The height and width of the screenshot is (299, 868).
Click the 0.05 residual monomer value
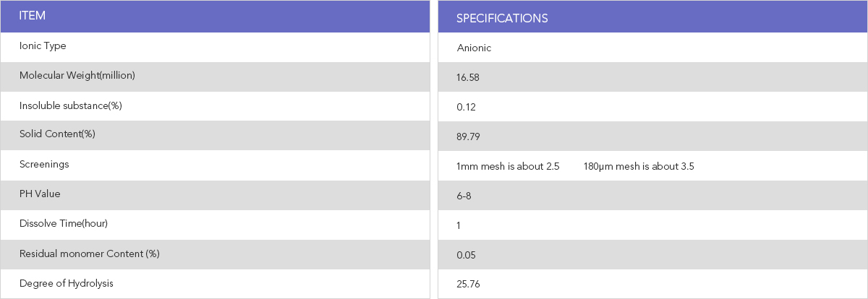coord(467,255)
